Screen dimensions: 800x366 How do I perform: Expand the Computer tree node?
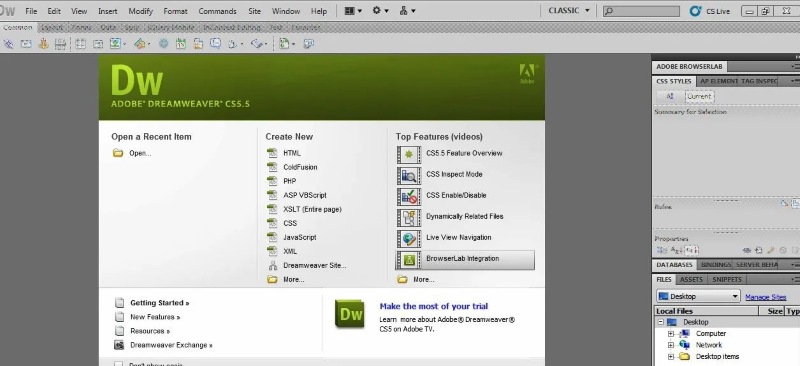[x=671, y=334]
